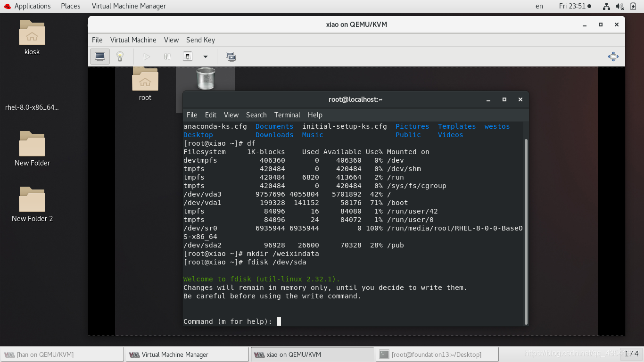Click the anaconda-ks.cfg filename in terminal
The width and height of the screenshot is (644, 362).
tap(215, 126)
